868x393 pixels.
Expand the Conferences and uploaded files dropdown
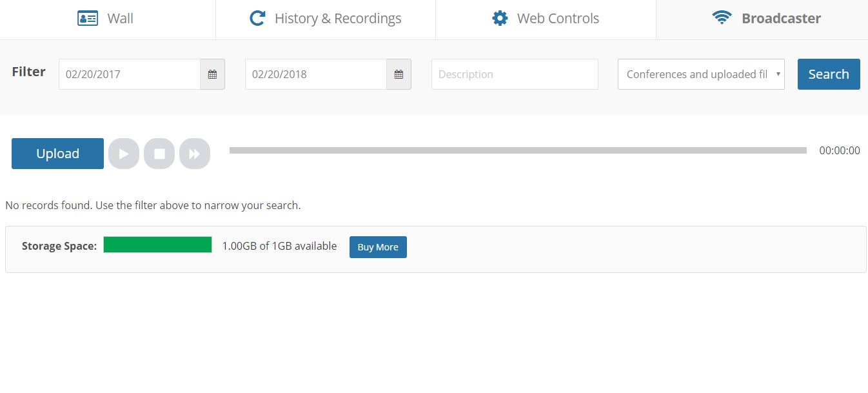click(x=701, y=74)
